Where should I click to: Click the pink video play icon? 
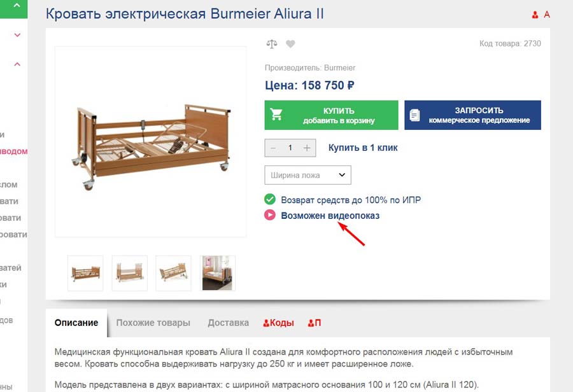[270, 215]
